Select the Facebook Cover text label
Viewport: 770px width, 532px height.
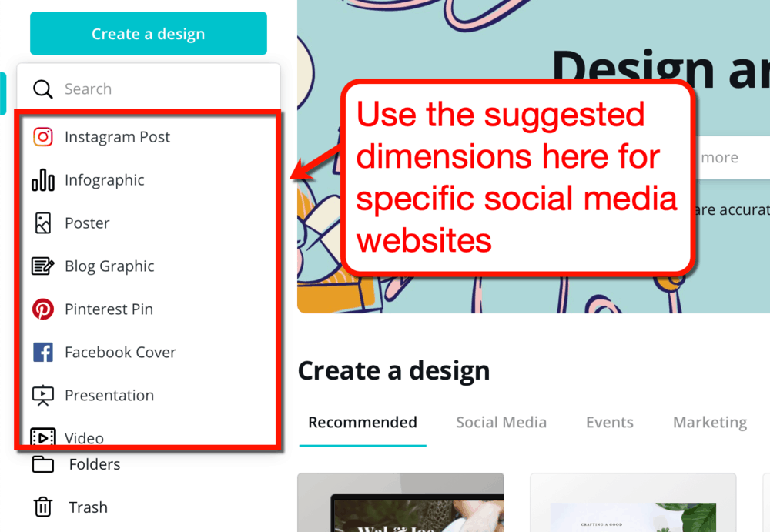[120, 352]
